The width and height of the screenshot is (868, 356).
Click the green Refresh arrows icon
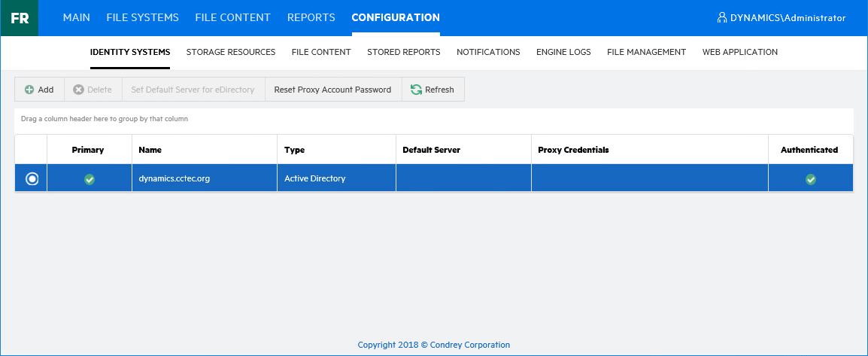coord(416,90)
